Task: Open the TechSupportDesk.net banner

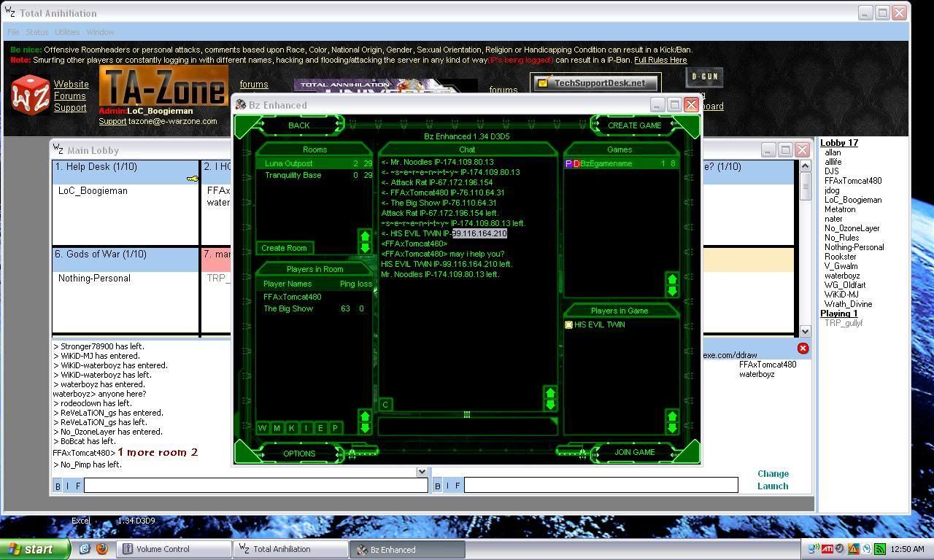Action: [x=595, y=82]
